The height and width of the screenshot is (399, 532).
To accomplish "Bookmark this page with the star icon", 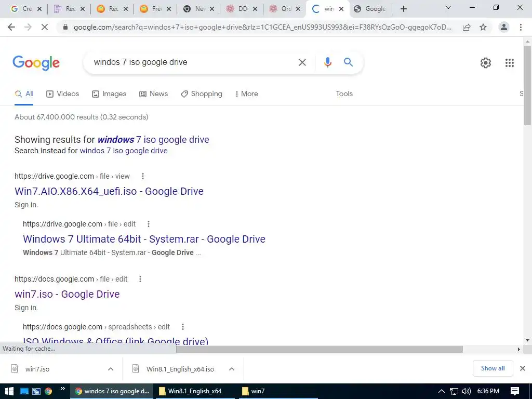I will pos(483,28).
